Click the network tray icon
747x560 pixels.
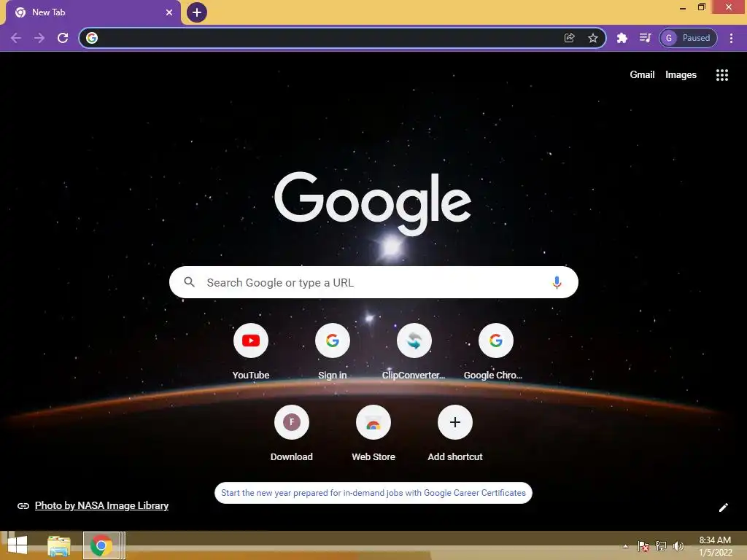pyautogui.click(x=661, y=546)
